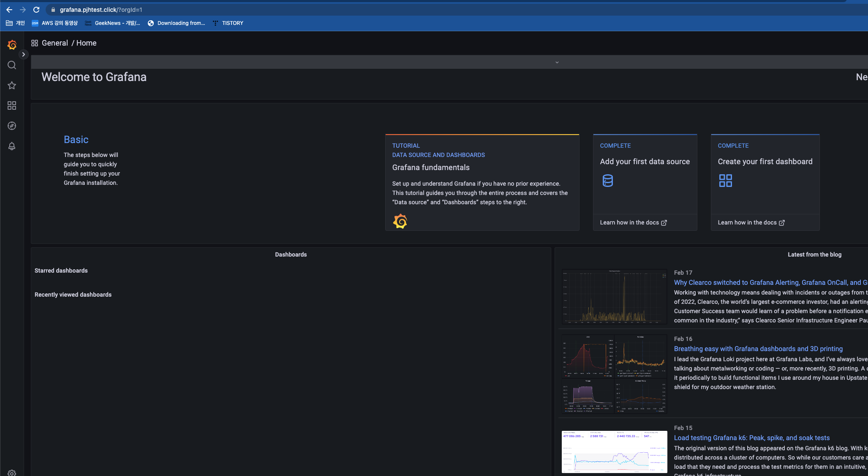Open the search dashboards icon
This screenshot has width=868, height=476.
[x=12, y=65]
